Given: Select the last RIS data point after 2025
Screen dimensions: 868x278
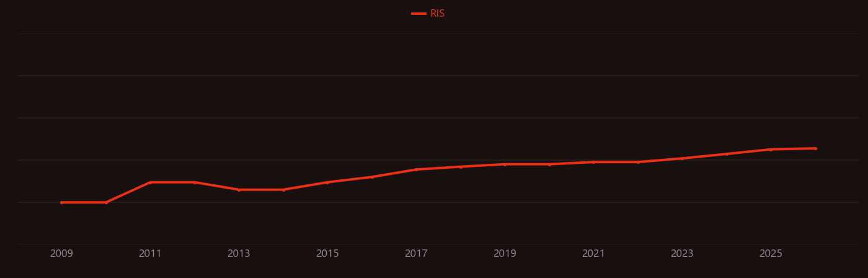Looking at the screenshot, I should point(815,148).
